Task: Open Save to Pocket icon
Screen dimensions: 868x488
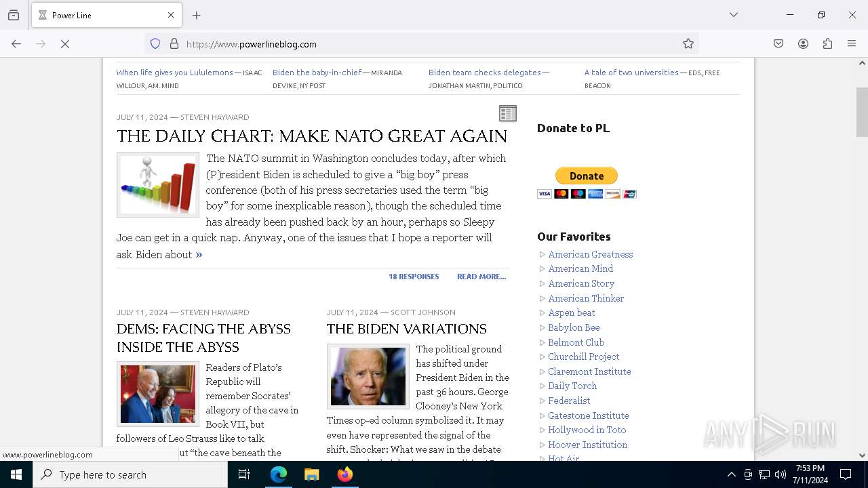Action: tap(778, 44)
